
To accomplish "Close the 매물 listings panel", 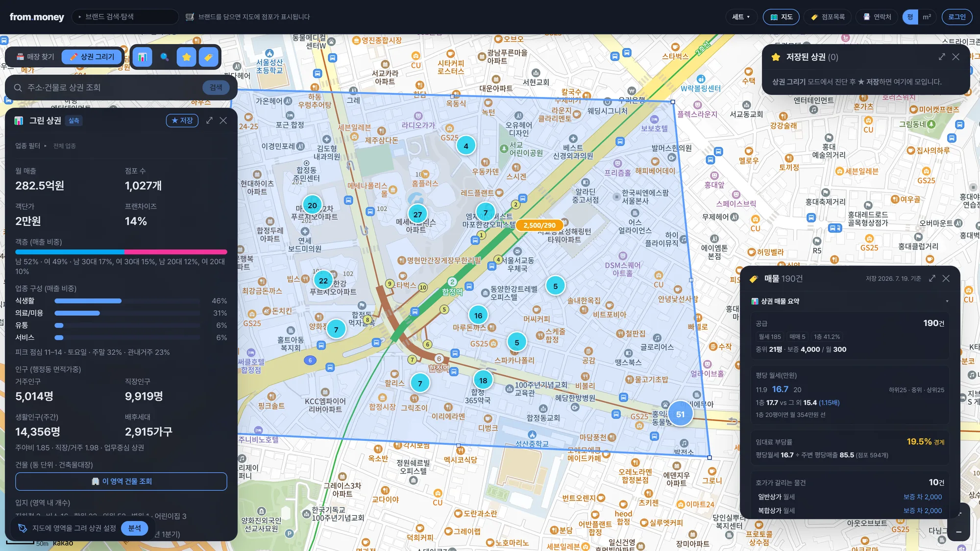I will point(946,278).
